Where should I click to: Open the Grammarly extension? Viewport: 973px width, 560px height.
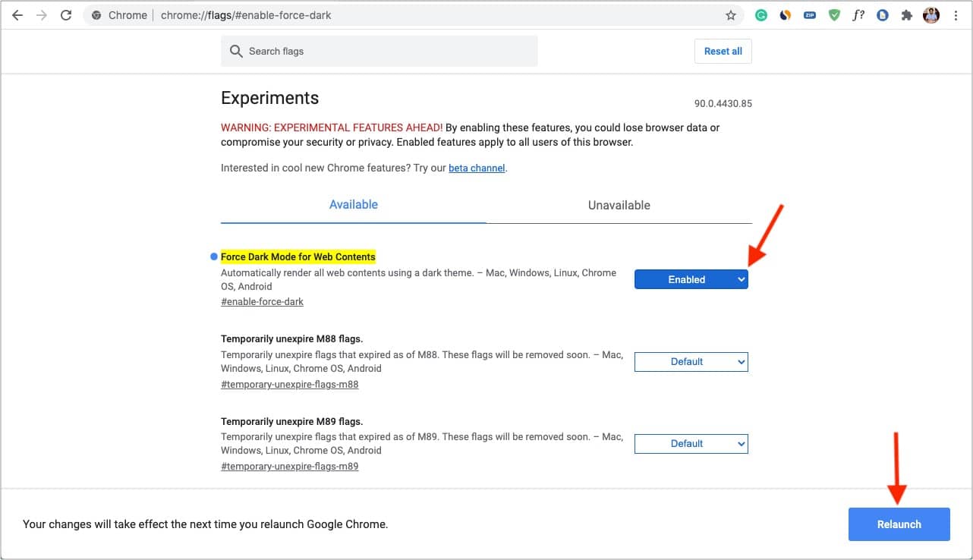(x=760, y=15)
